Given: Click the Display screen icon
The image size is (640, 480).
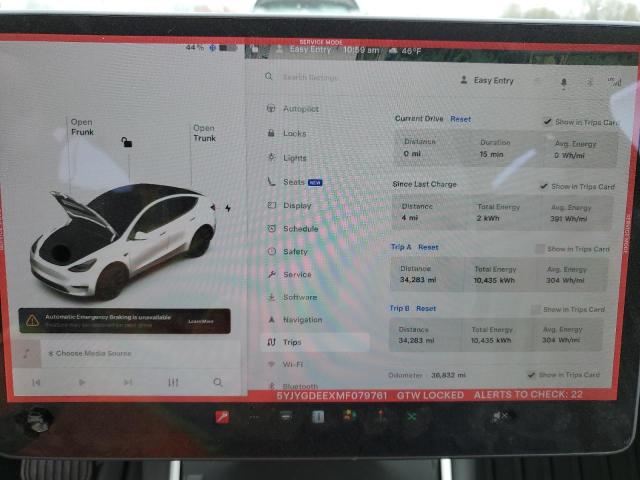Looking at the screenshot, I should coord(272,205).
